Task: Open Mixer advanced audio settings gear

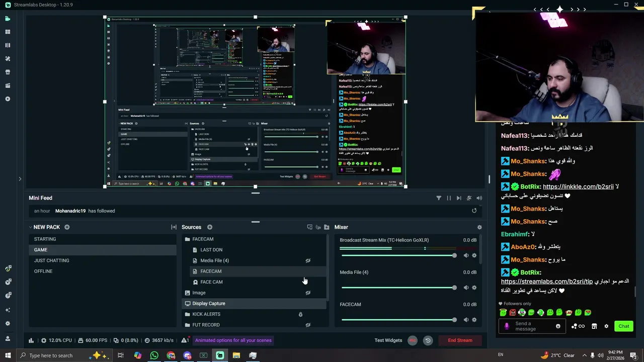Action: [x=479, y=227]
